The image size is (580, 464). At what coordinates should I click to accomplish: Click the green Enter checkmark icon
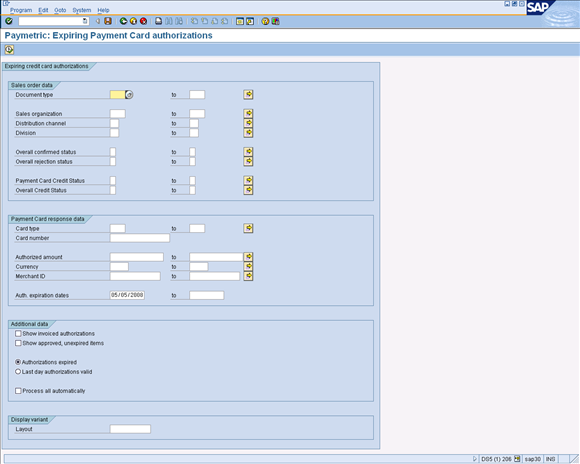[x=9, y=21]
